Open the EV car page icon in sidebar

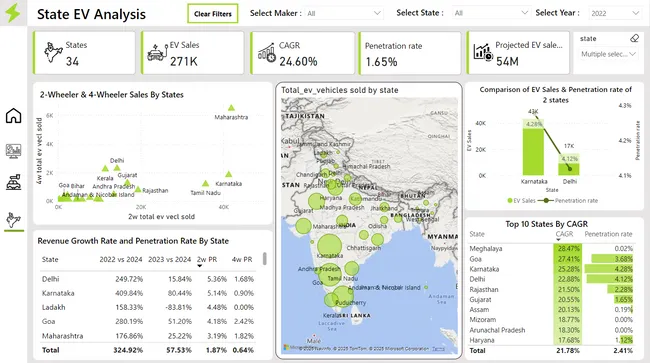(13, 182)
